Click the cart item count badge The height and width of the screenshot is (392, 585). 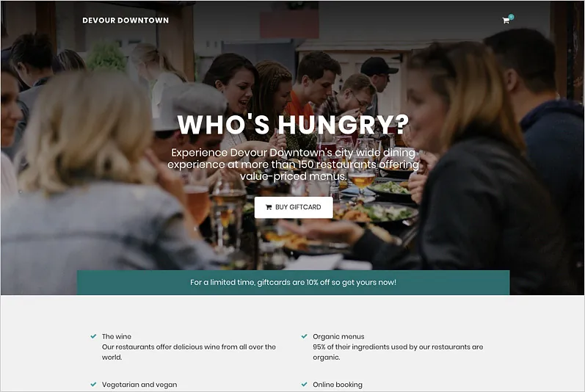click(511, 17)
